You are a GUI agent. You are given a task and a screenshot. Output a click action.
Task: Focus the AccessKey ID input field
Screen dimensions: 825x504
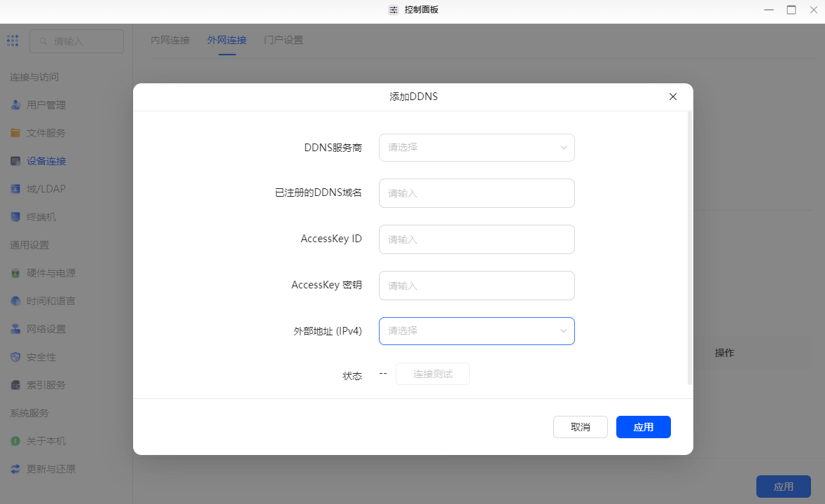[477, 239]
